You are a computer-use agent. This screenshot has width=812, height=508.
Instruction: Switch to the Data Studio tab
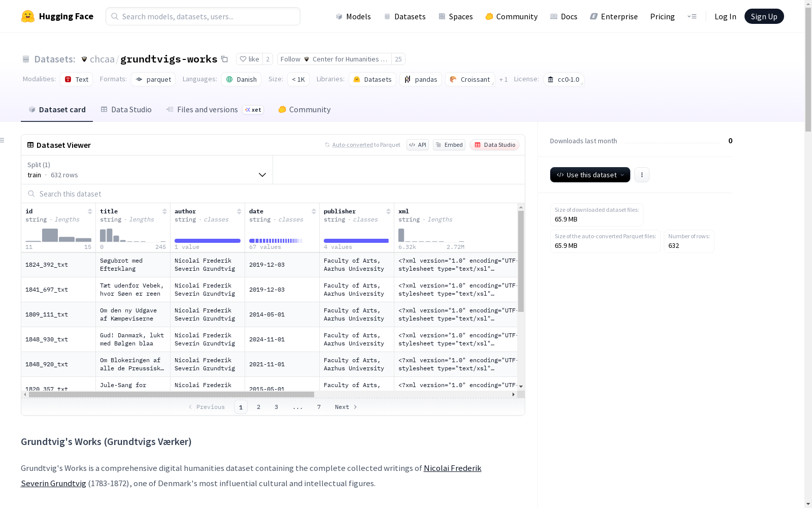[x=126, y=110]
